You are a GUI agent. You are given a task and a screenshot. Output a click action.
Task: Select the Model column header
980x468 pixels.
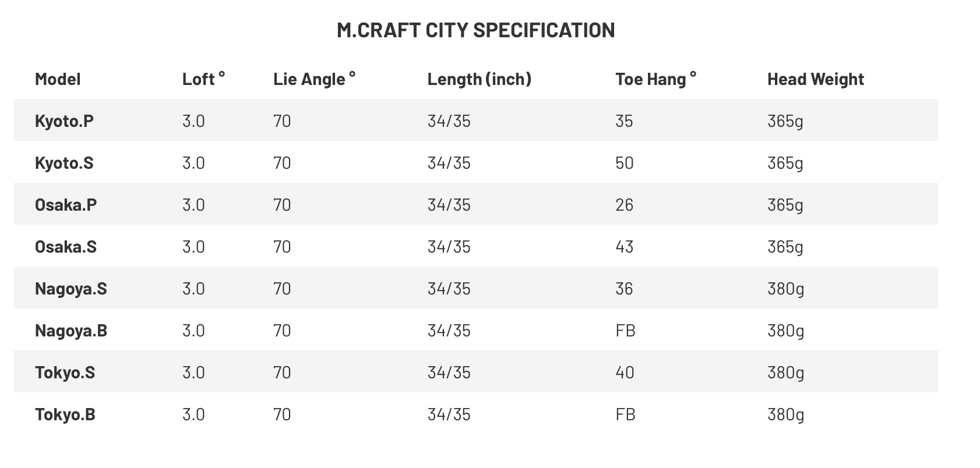[x=58, y=79]
